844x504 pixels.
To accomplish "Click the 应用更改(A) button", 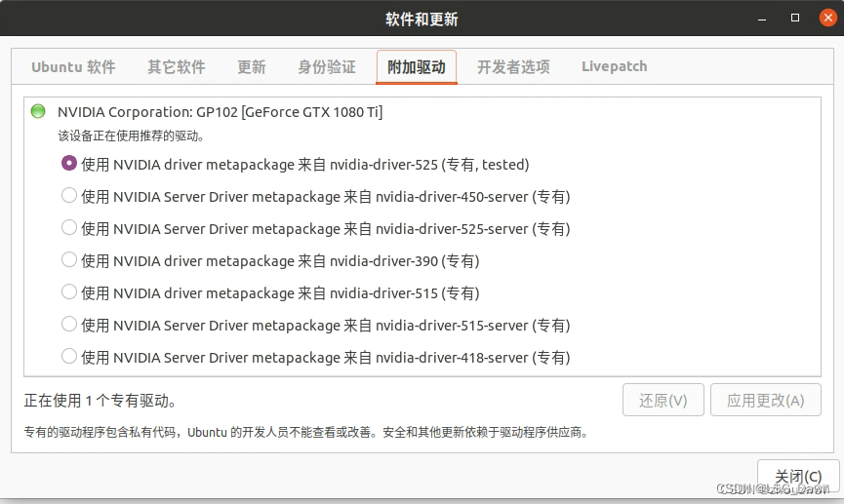I will click(x=765, y=401).
